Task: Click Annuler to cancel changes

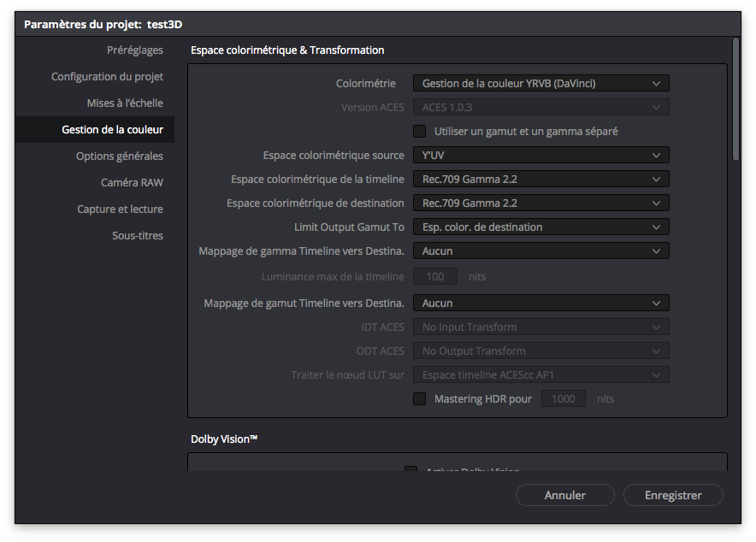Action: coord(565,495)
